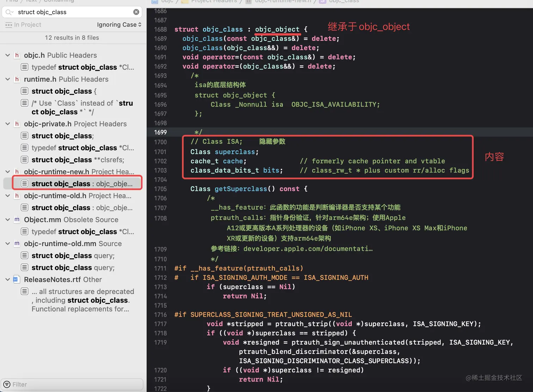The width and height of the screenshot is (533, 392).
Task: Open the 'all structures are deprecated' result
Action: pos(73,300)
